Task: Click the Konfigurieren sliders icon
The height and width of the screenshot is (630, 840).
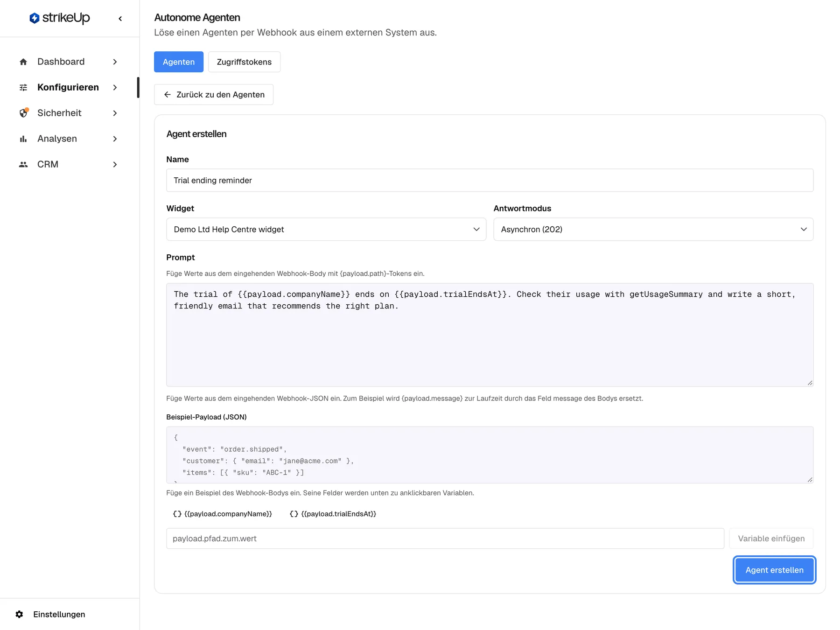Action: (23, 87)
